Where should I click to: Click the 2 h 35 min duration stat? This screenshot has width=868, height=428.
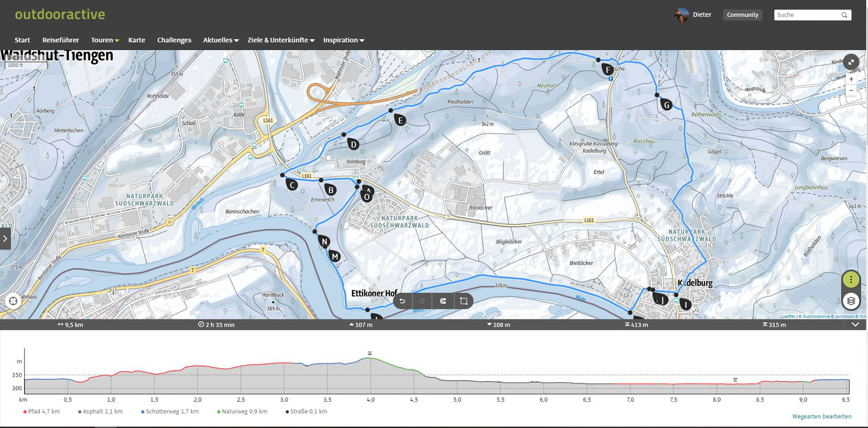(x=216, y=325)
